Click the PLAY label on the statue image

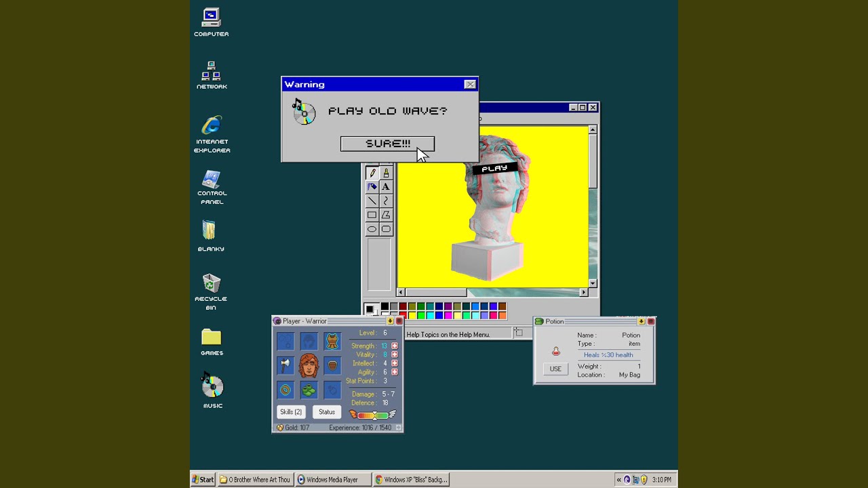494,168
